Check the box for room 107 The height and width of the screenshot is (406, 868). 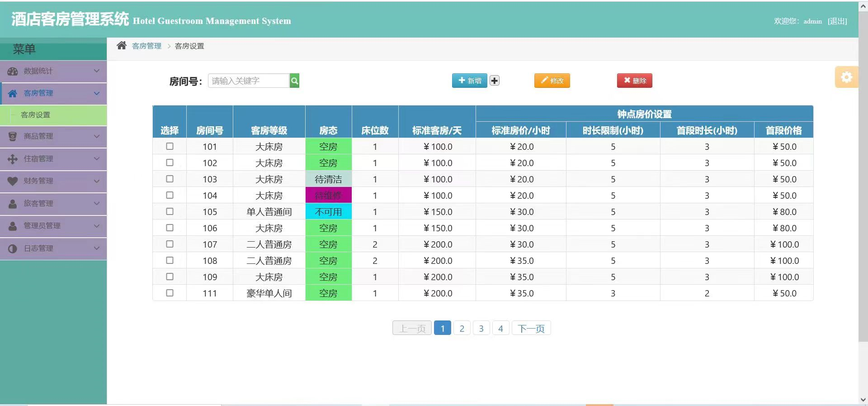[x=170, y=244]
